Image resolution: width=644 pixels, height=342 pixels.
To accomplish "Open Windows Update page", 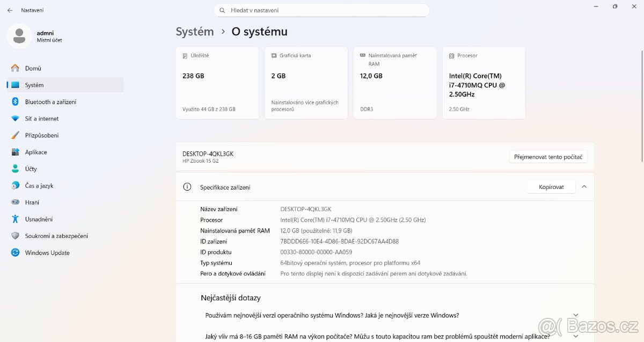I will coord(47,253).
